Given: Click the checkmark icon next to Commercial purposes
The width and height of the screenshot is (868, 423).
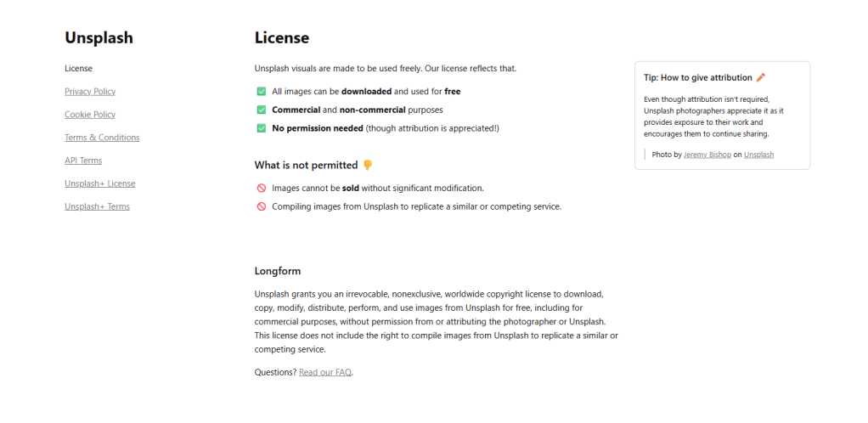Looking at the screenshot, I should coord(262,110).
